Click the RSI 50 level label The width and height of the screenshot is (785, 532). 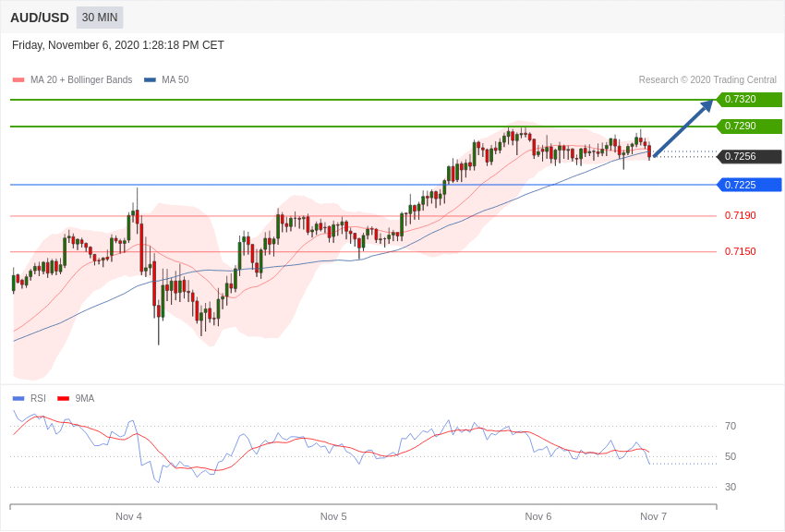[731, 456]
